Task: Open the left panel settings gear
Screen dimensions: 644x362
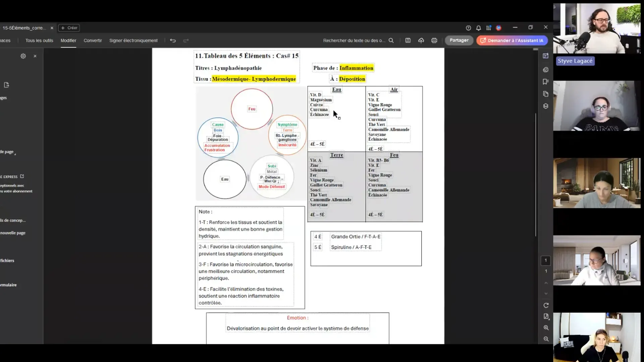Action: (23, 56)
